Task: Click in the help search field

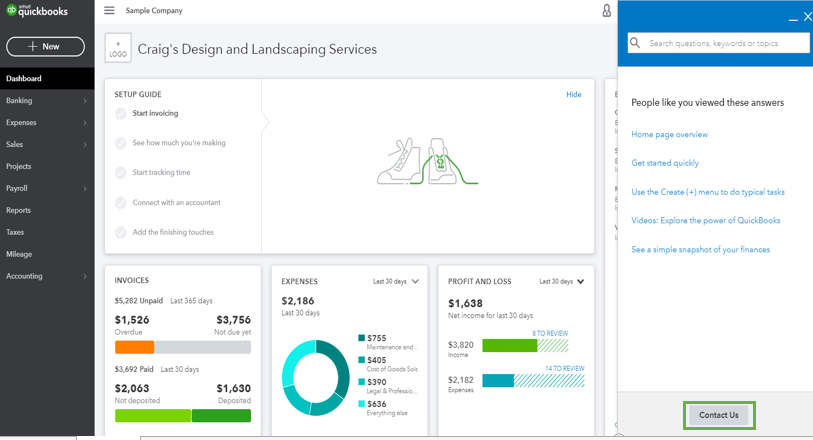Action: (719, 43)
